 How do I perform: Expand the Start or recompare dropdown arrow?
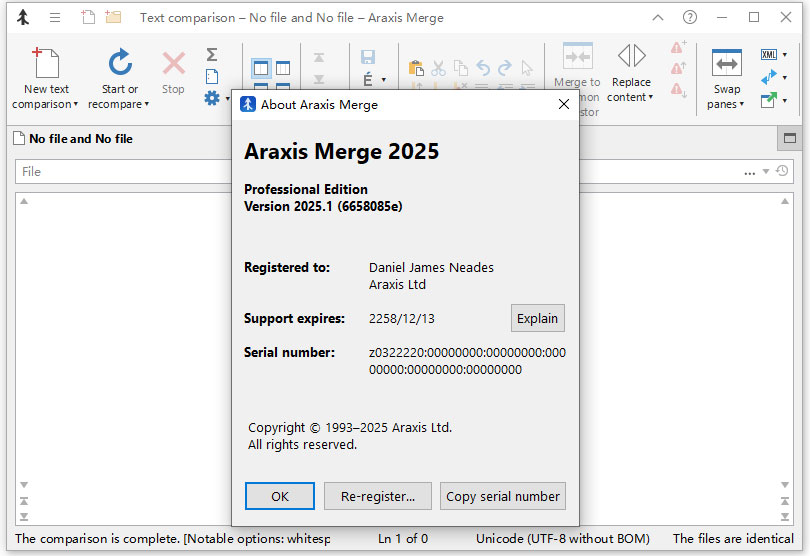tap(147, 104)
